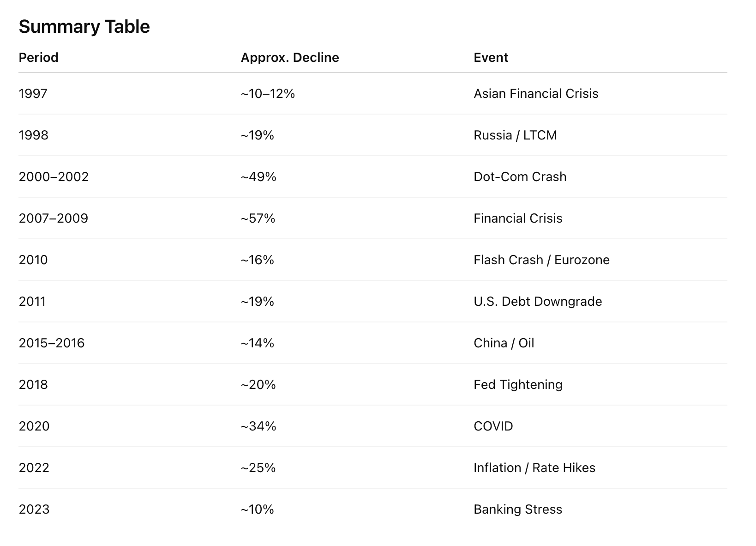
Task: Select the 2000–2002 period cell
Action: [x=54, y=177]
